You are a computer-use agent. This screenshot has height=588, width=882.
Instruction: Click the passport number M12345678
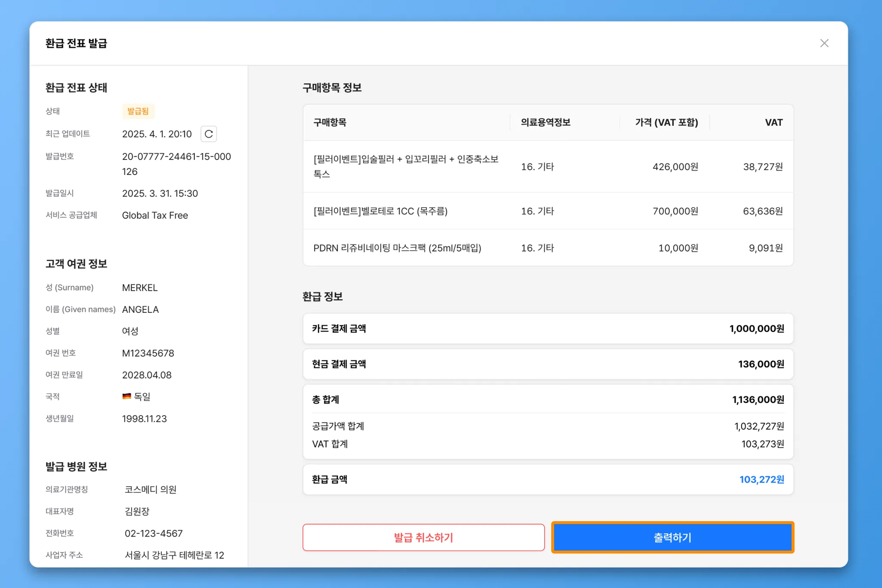point(148,353)
